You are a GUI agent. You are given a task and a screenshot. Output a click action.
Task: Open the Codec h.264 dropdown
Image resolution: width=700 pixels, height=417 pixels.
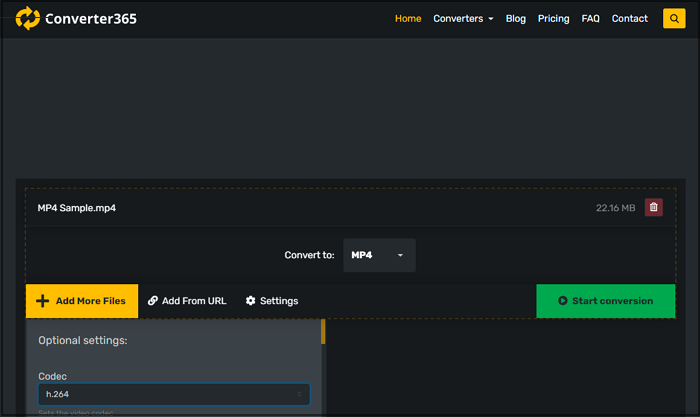[x=174, y=395]
